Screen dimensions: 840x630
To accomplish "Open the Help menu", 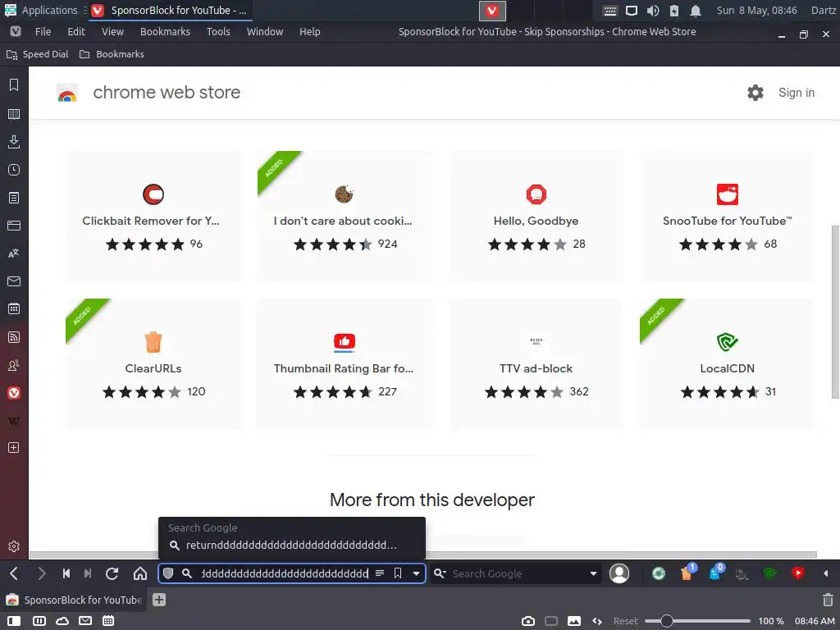I will click(x=309, y=32).
